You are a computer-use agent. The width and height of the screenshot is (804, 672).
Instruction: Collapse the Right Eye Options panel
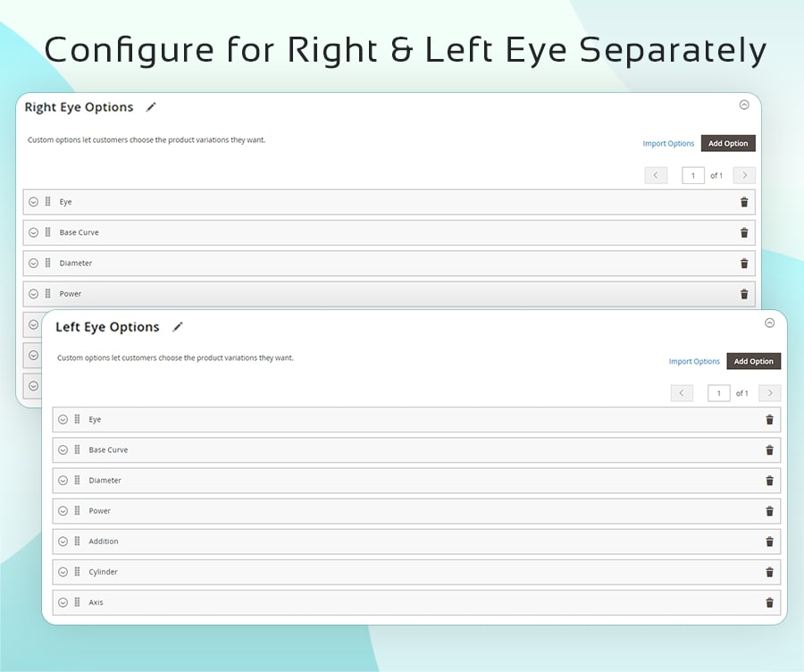click(x=744, y=105)
